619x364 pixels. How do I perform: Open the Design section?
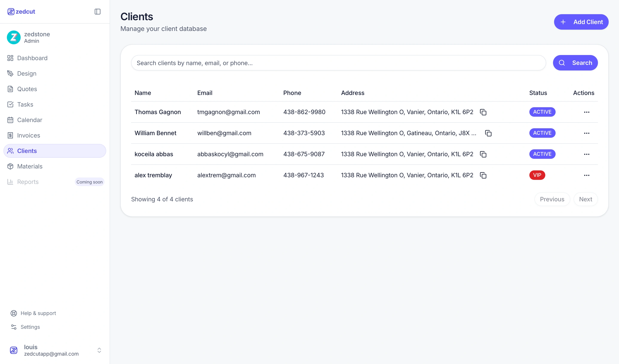[55, 73]
